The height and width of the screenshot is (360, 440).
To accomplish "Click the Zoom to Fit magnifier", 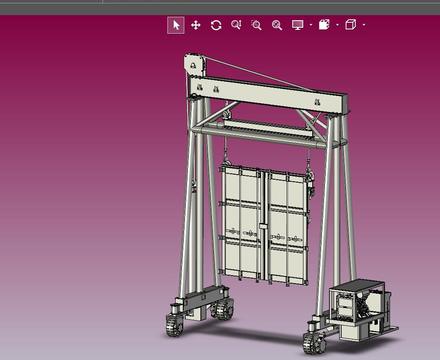I will point(277,25).
